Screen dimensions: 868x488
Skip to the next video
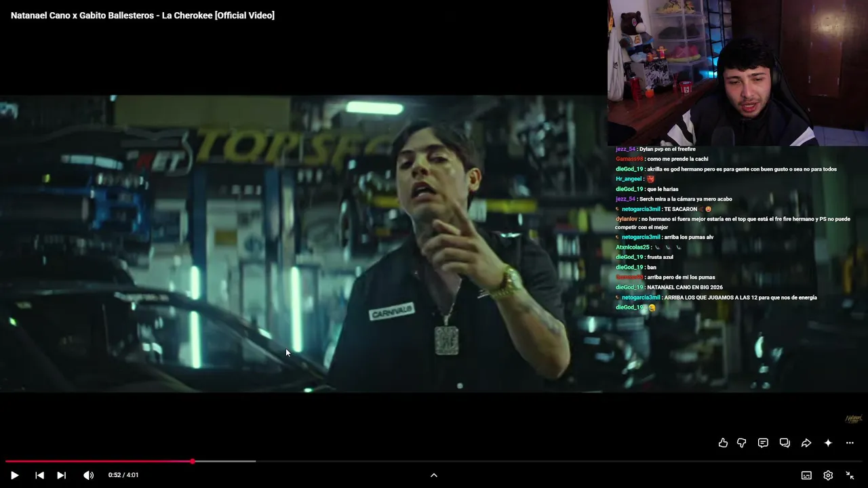tap(61, 475)
